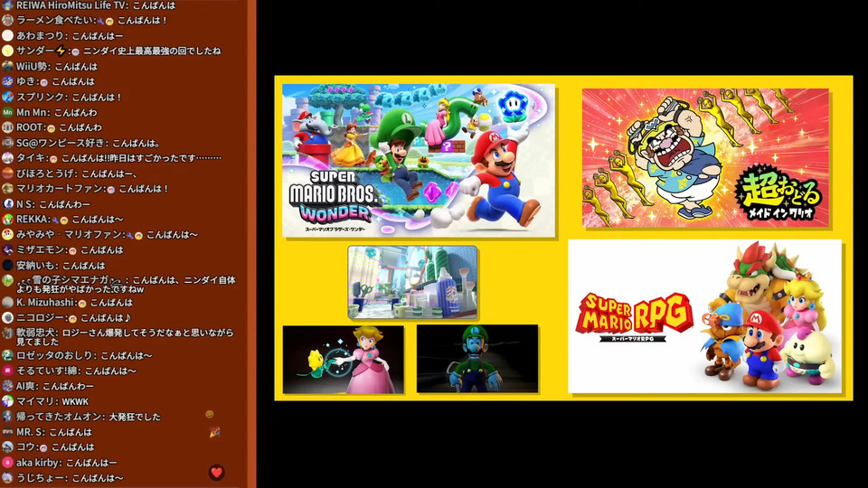
Task: Open the Super Mario Bros. Wonder artwork
Action: (419, 161)
